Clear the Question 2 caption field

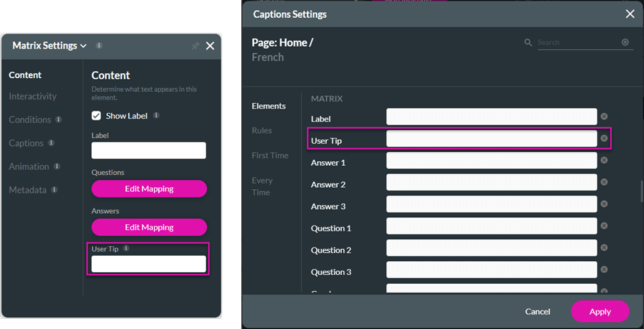coord(604,247)
